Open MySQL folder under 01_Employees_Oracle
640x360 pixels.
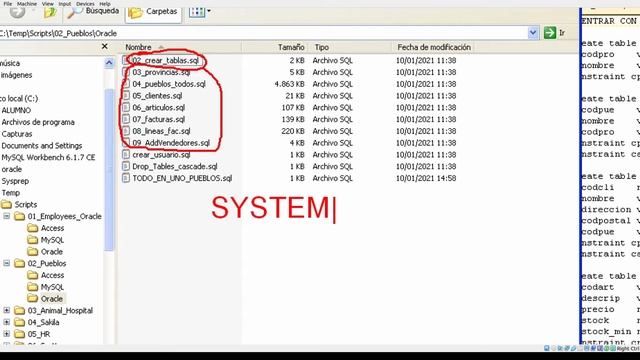point(52,240)
